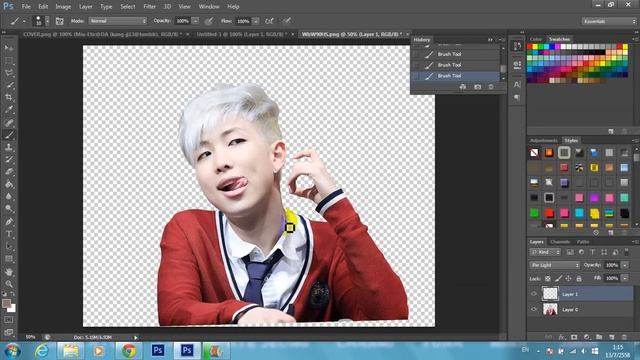Create a new layer from Layers panel
The image size is (640, 360).
coord(612,337)
